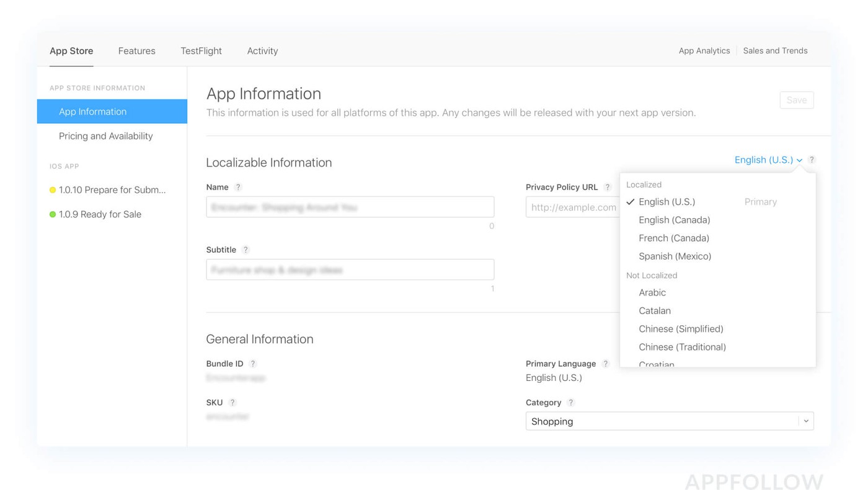This screenshot has width=868, height=490.
Task: Switch to the TestFlight tab
Action: pos(201,51)
